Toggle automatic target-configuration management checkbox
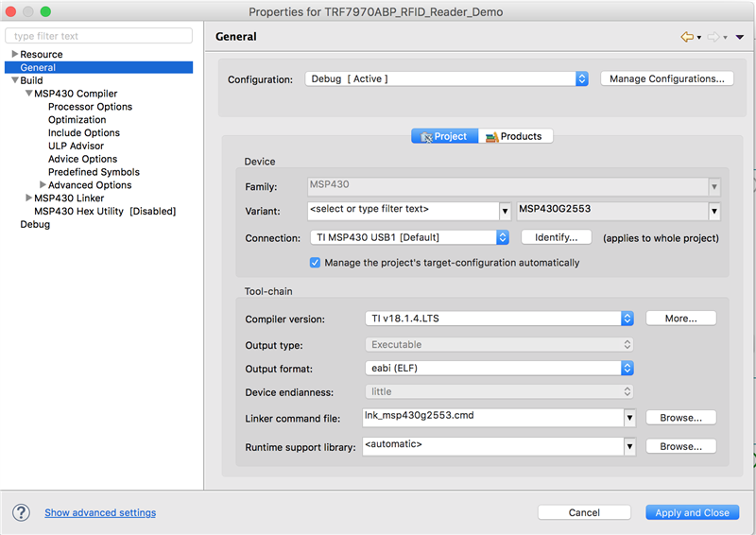The width and height of the screenshot is (756, 535). (316, 263)
